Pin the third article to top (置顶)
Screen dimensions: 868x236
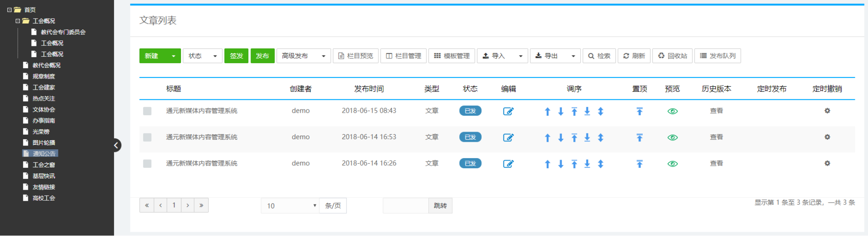pyautogui.click(x=639, y=164)
